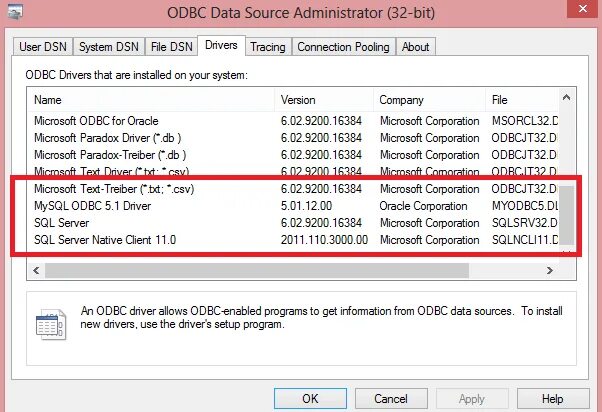Click version 2011.110.3000.00 cell
This screenshot has width=602, height=412.
324,240
